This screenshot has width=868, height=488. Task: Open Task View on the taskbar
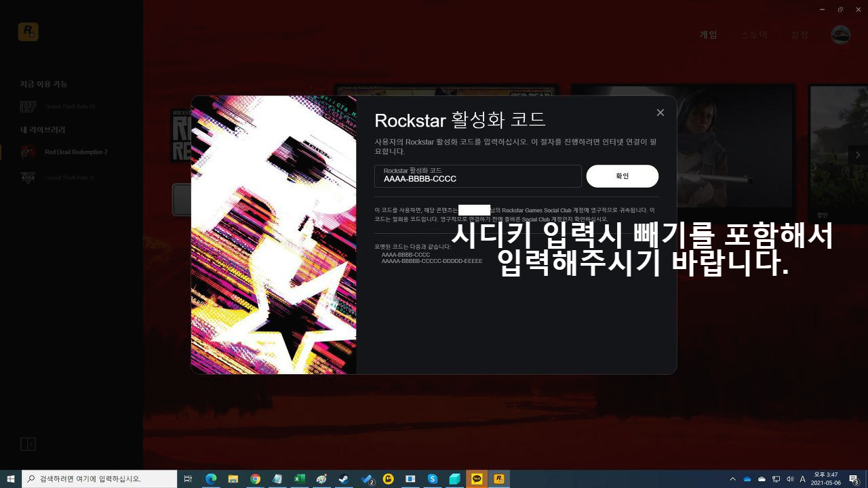point(189,479)
